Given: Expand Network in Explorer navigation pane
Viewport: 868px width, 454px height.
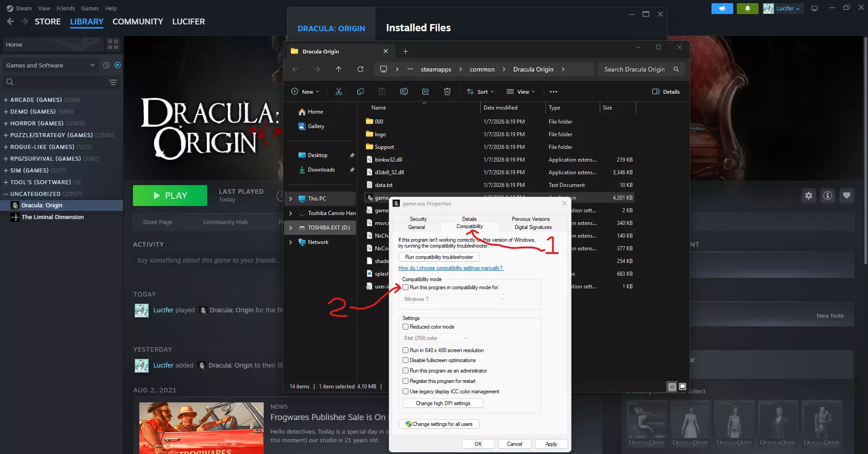Looking at the screenshot, I should 290,242.
